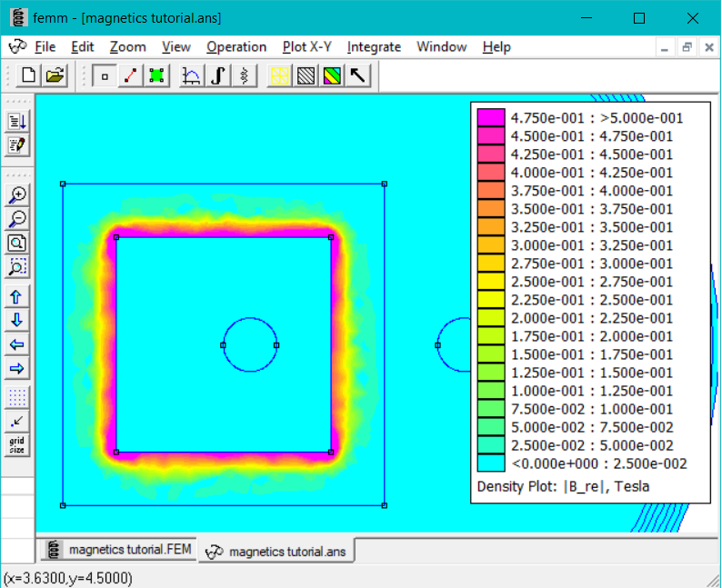Click the vector plot arrow icon
Viewport: 722px width, 588px height.
[x=357, y=76]
